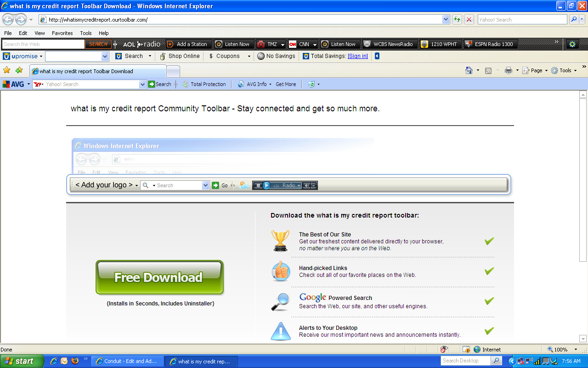Viewport: 588px width, 368px height.
Task: Click the Search the Web input field
Action: 43,44
